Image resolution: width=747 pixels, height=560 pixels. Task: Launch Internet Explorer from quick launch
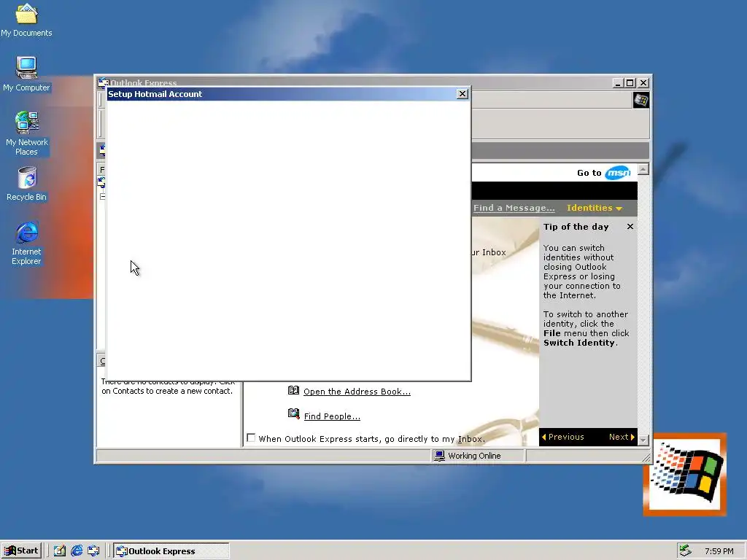[77, 551]
